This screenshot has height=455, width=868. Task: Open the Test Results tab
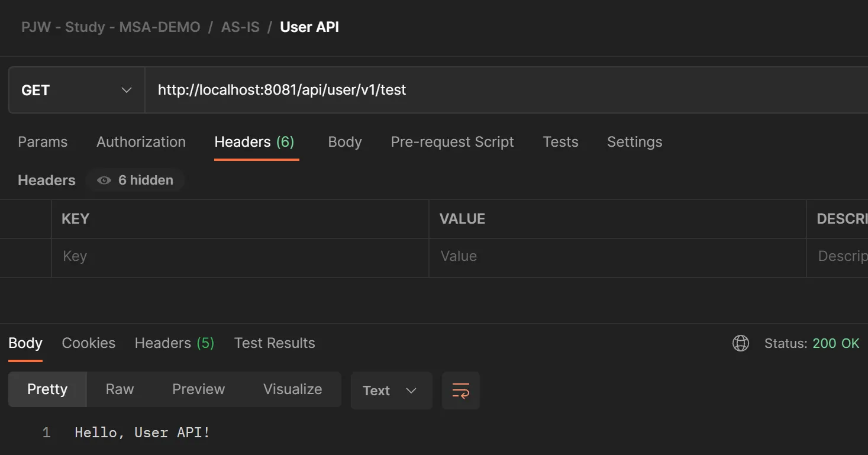[275, 343]
